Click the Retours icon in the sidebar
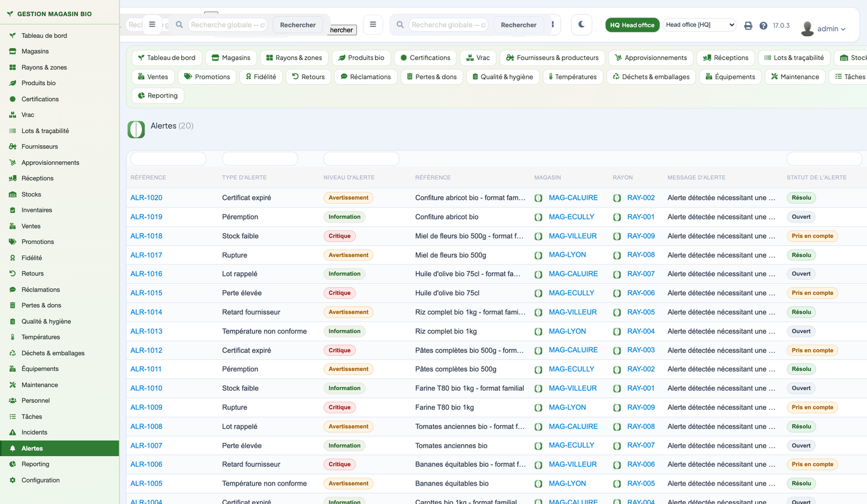This screenshot has width=867, height=504. click(x=13, y=274)
